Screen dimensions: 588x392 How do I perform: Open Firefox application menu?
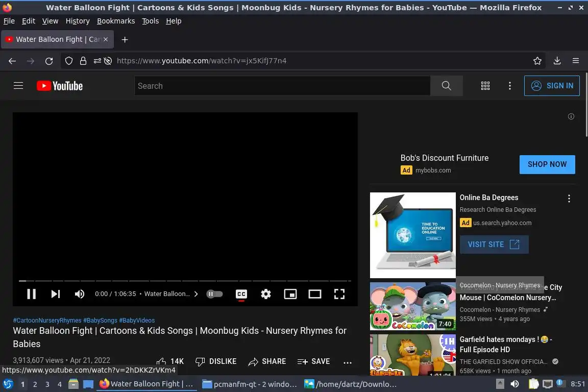coord(576,61)
